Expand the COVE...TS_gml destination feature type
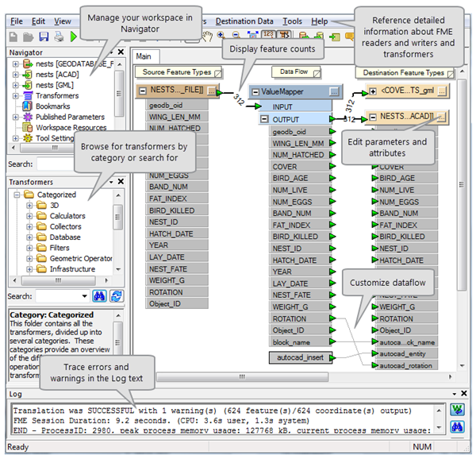Image resolution: width=476 pixels, height=459 pixels. [373, 92]
